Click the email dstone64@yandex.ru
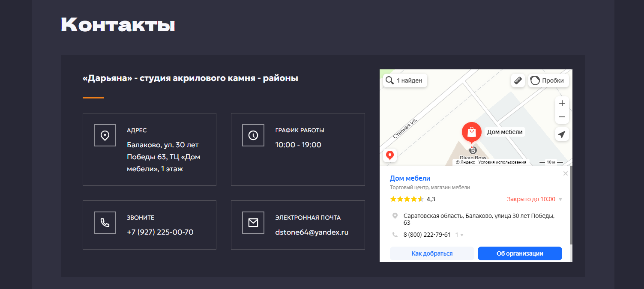The width and height of the screenshot is (644, 289). tap(312, 232)
